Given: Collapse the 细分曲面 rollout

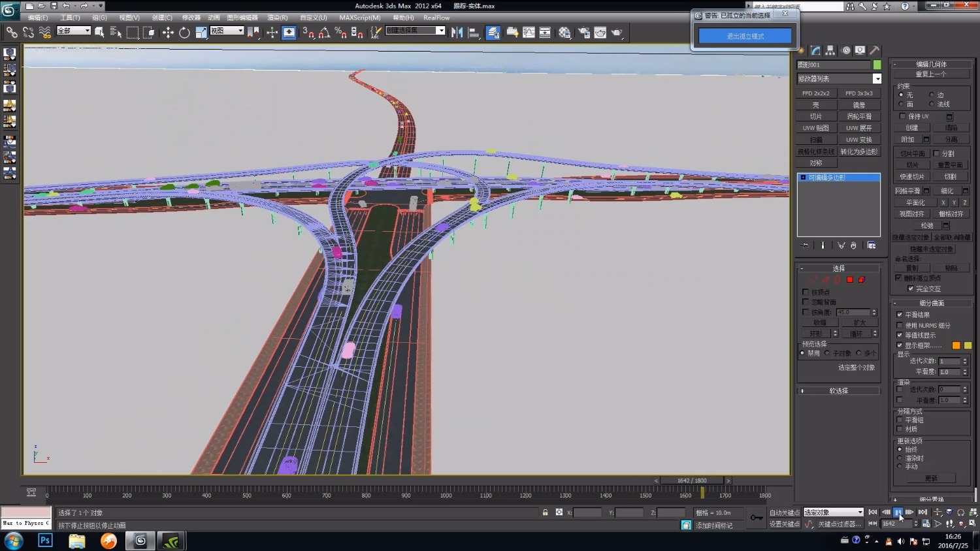Looking at the screenshot, I should (x=931, y=303).
